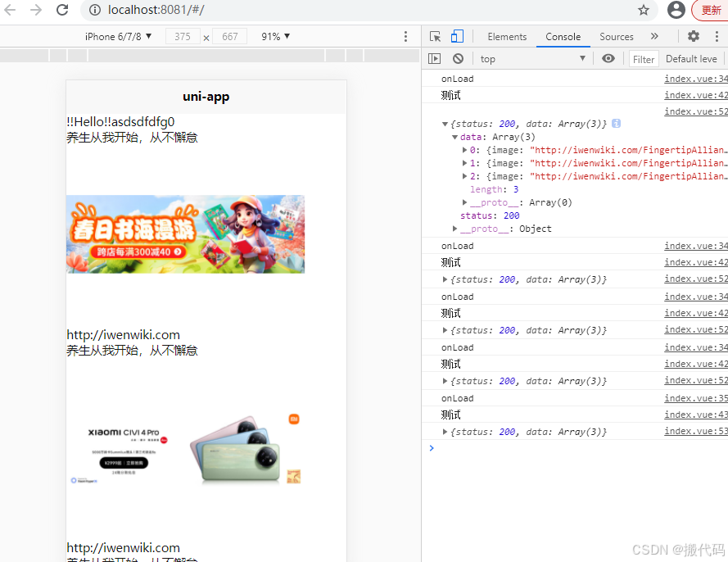Collapse the data: Array(3) node

(x=454, y=137)
